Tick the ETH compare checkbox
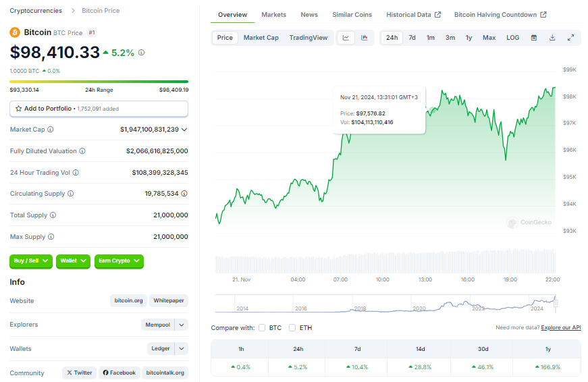This screenshot has width=588, height=382. 292,327
